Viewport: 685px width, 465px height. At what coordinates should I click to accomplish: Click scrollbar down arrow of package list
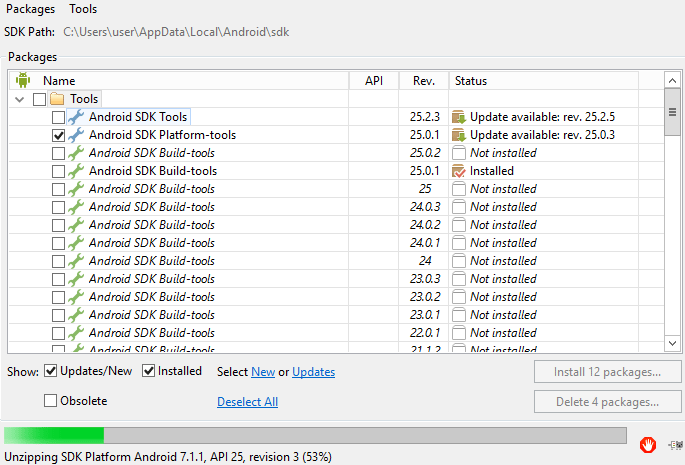tap(672, 343)
